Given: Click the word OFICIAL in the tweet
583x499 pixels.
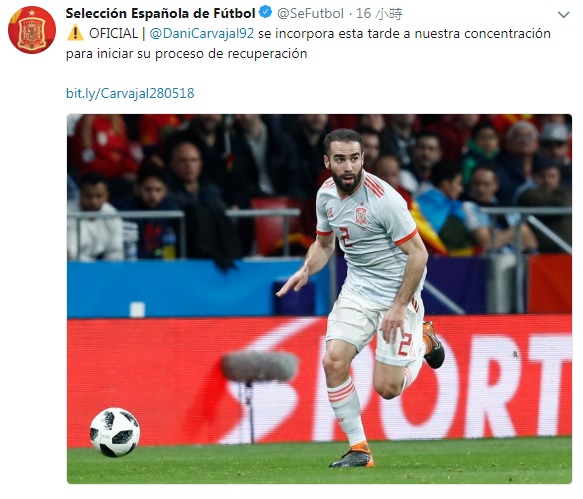Looking at the screenshot, I should (x=113, y=33).
